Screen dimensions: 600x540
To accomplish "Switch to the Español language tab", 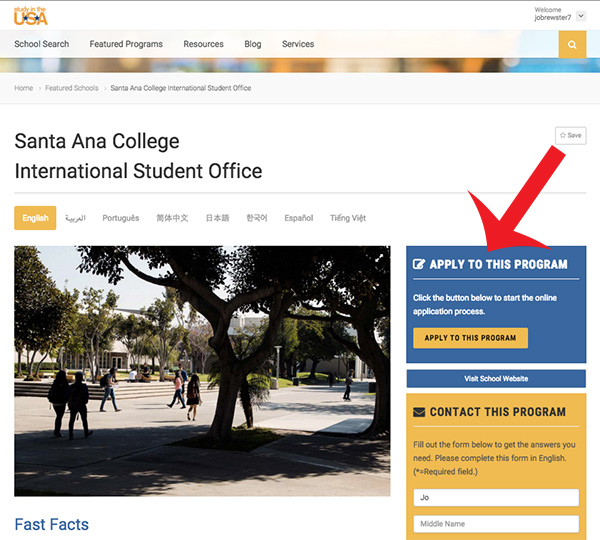I will tap(298, 218).
